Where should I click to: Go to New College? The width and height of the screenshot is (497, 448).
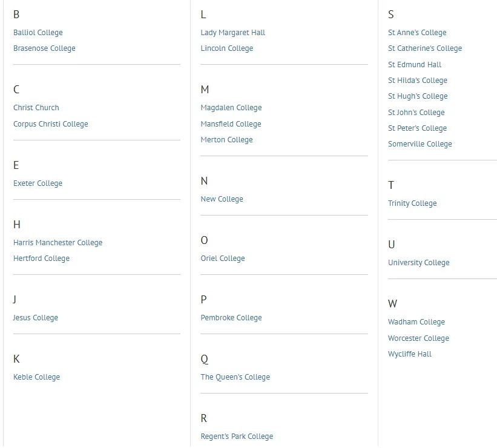[222, 199]
